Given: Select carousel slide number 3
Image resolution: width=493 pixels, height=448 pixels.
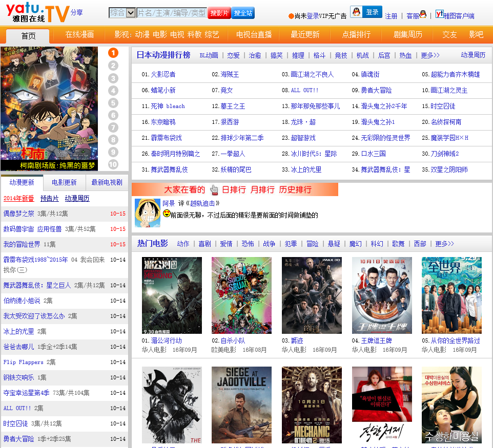Looking at the screenshot, I should point(113,78).
